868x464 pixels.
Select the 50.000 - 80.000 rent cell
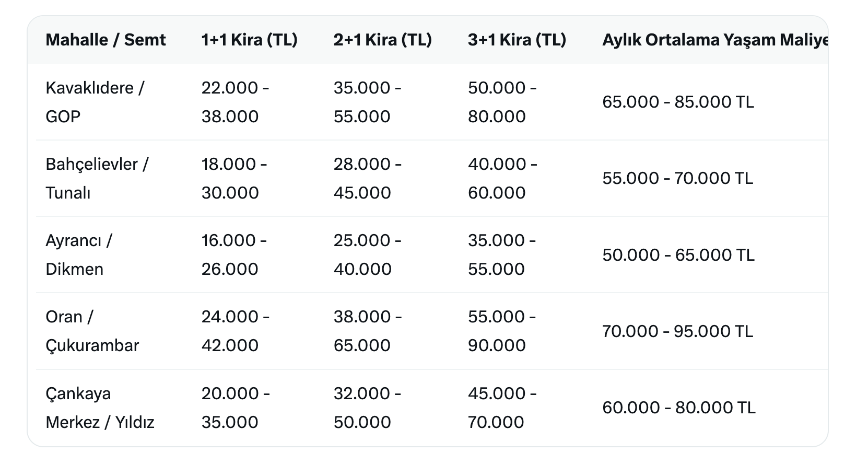pos(501,102)
